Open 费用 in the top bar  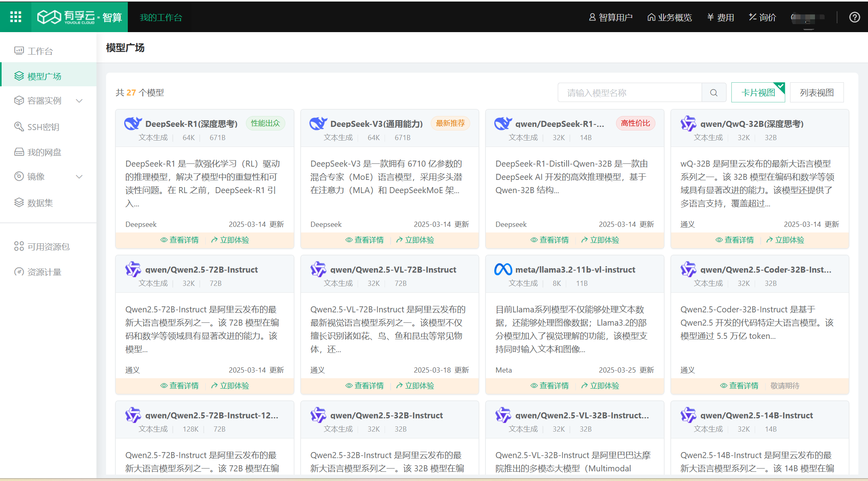[721, 17]
